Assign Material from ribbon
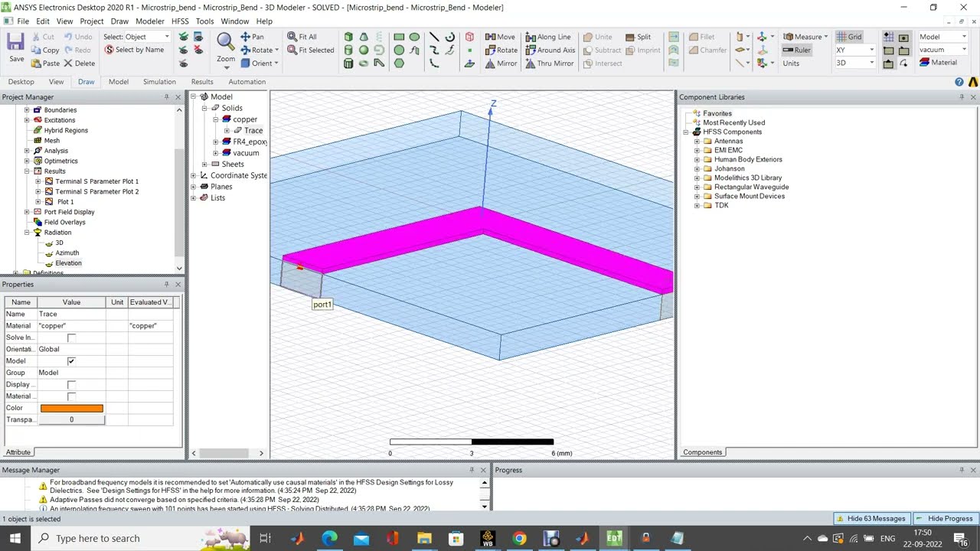This screenshot has height=551, width=980. pos(937,63)
